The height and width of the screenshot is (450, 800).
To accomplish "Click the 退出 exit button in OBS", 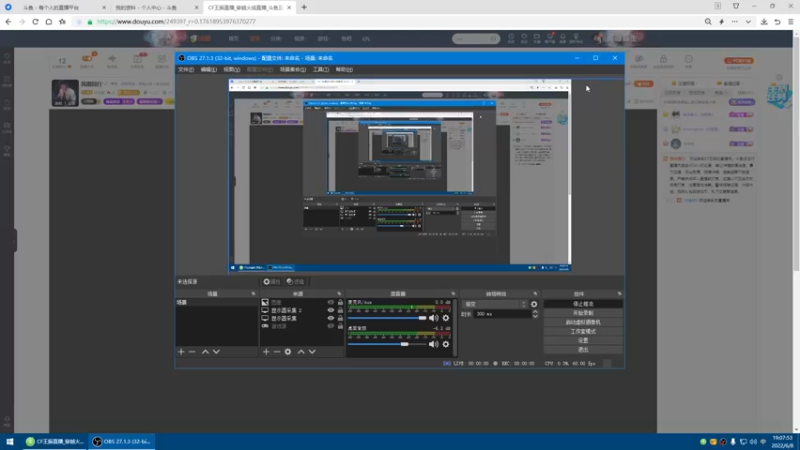I will tap(583, 349).
